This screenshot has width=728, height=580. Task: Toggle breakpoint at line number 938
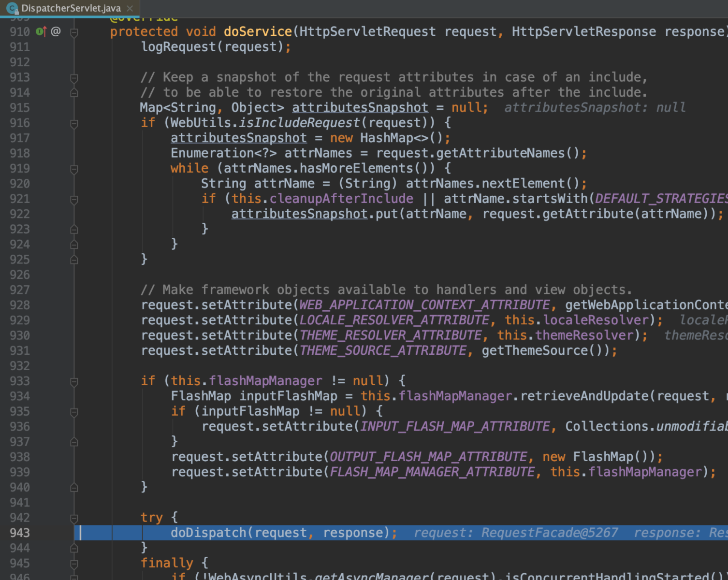20,457
